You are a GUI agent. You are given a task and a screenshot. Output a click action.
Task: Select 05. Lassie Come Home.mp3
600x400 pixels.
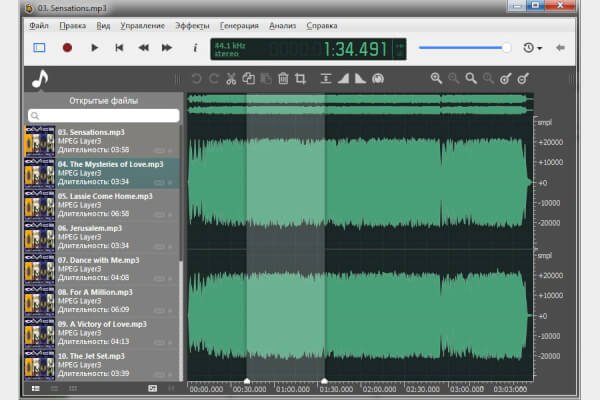click(102, 205)
